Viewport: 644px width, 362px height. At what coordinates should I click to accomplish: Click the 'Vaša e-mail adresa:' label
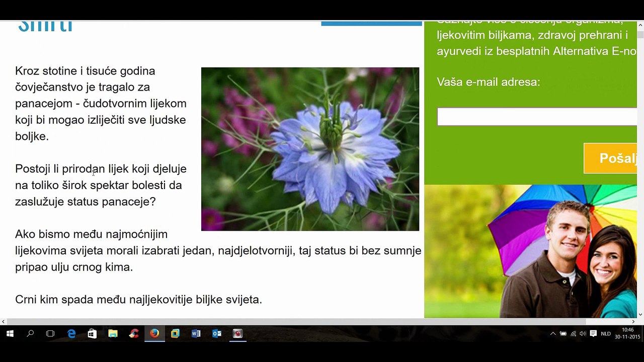489,82
